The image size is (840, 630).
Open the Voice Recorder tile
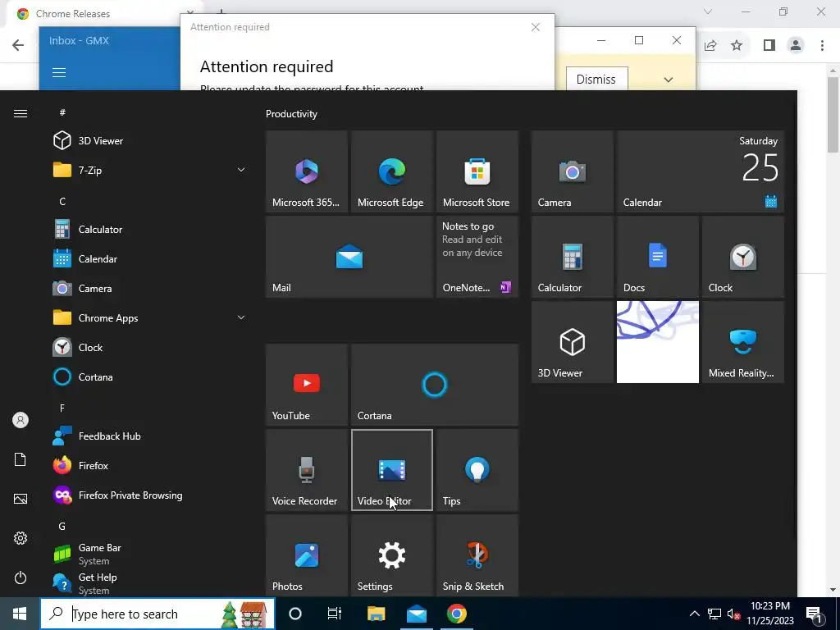point(307,470)
